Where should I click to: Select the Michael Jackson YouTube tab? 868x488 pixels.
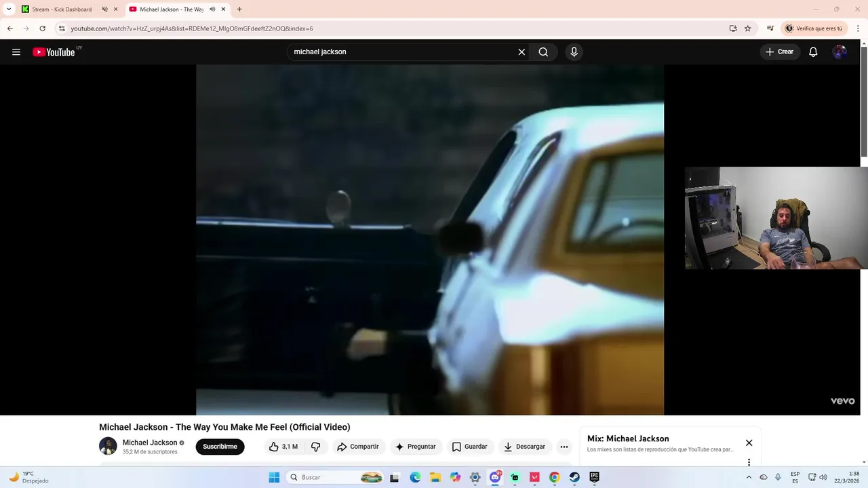(x=172, y=9)
